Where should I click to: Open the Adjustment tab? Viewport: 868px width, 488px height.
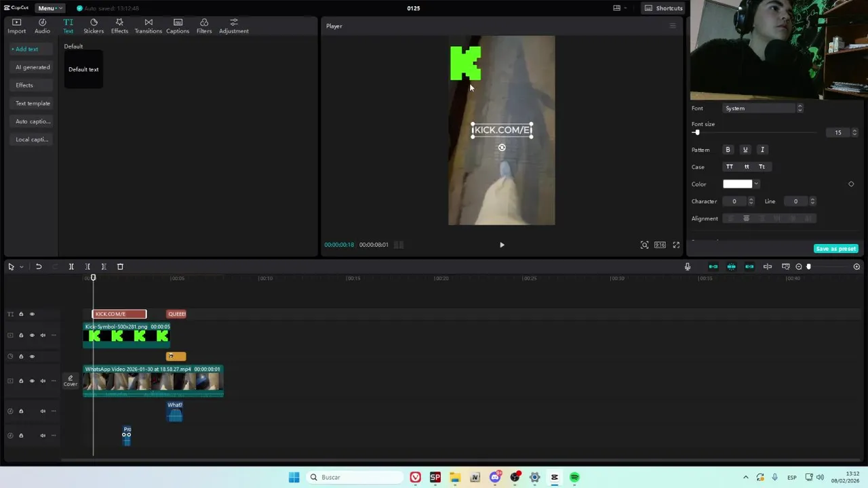(233, 26)
